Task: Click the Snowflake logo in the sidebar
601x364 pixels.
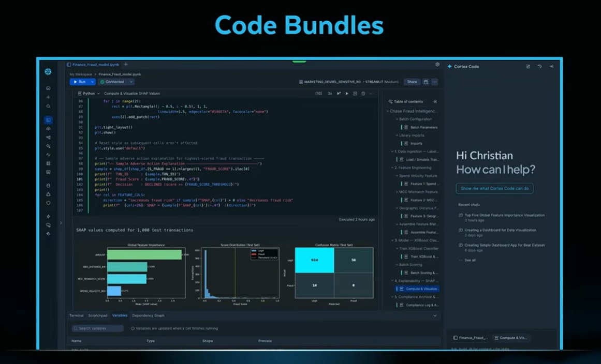Action: point(48,71)
